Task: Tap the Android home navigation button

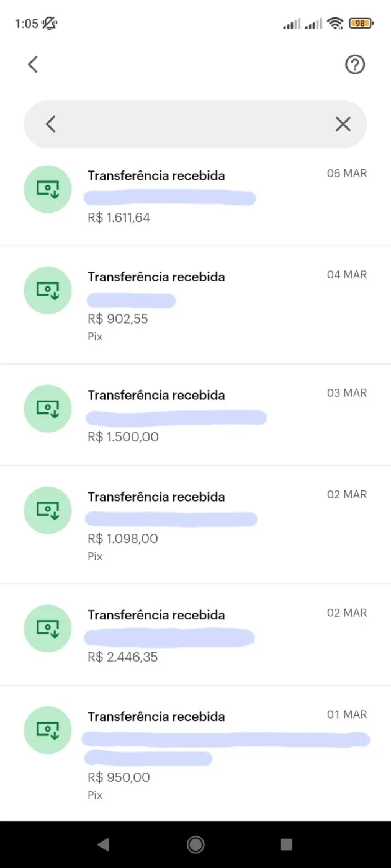Action: click(195, 844)
